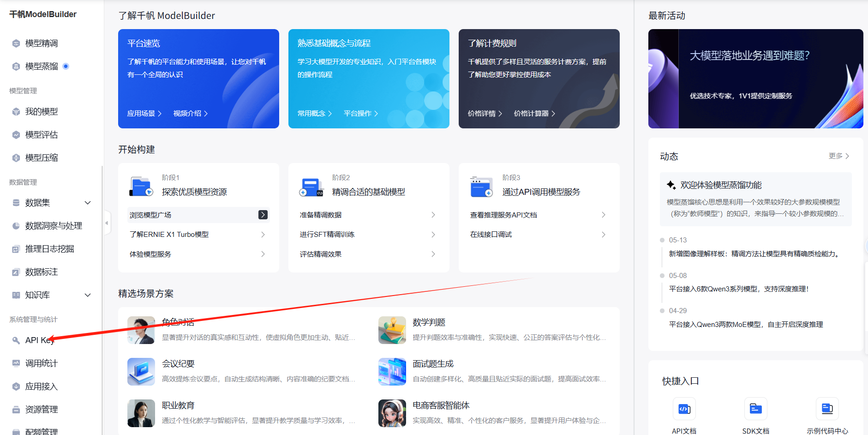Click the 价格计算器 link
868x435 pixels.
[534, 114]
